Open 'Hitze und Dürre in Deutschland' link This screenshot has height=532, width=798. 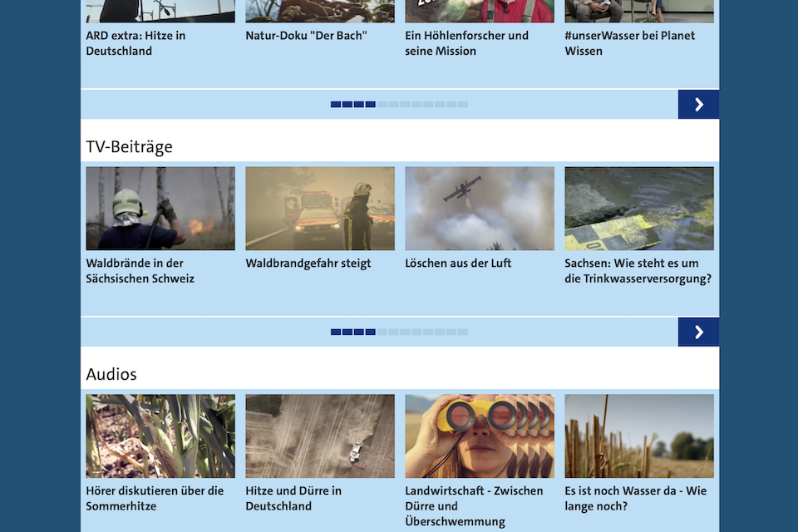tap(293, 498)
